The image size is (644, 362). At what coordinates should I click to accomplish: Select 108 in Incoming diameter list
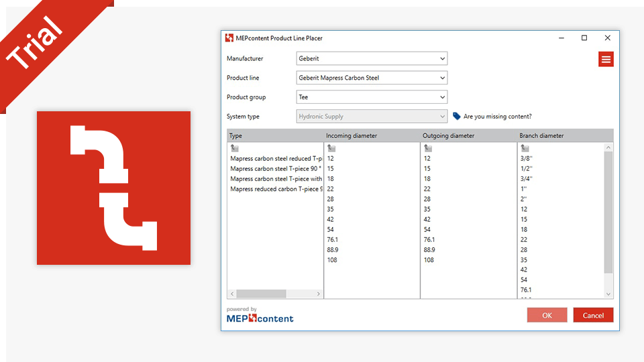pyautogui.click(x=332, y=260)
